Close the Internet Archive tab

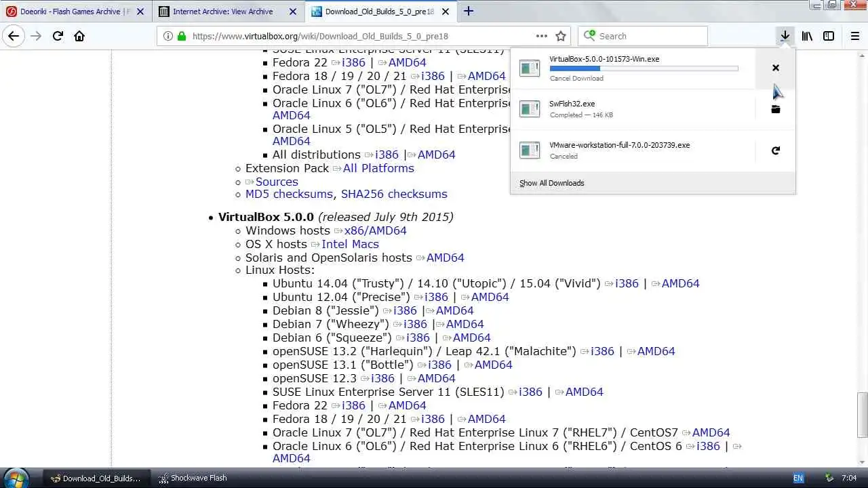(x=293, y=12)
